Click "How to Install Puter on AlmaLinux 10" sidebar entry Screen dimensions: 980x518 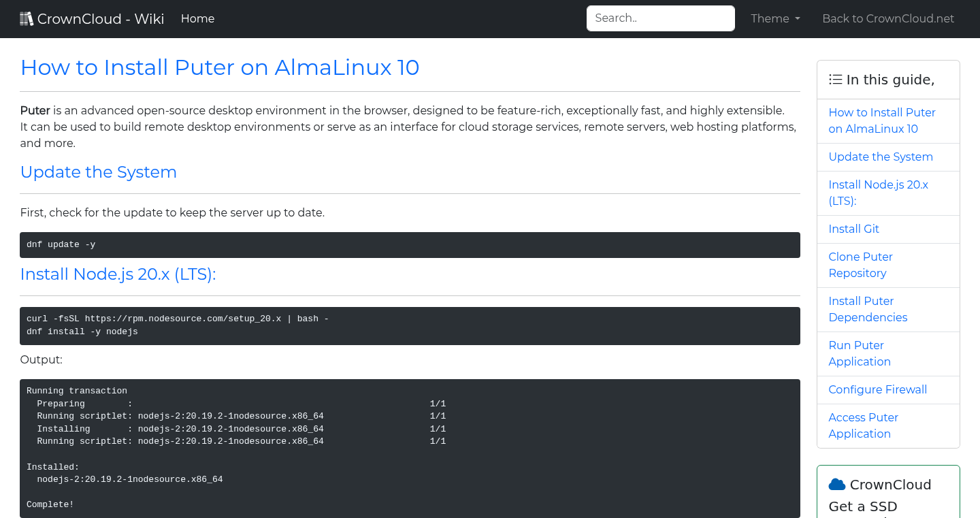[x=882, y=120]
